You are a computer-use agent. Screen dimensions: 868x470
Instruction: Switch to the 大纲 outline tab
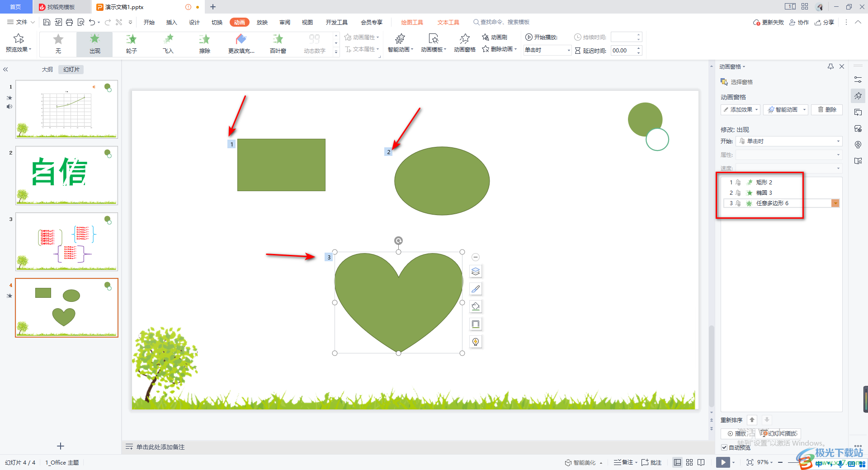point(47,70)
